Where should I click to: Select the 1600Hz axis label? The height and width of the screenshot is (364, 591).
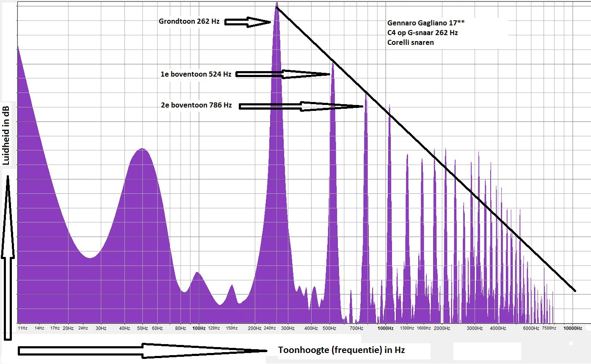[x=423, y=328]
